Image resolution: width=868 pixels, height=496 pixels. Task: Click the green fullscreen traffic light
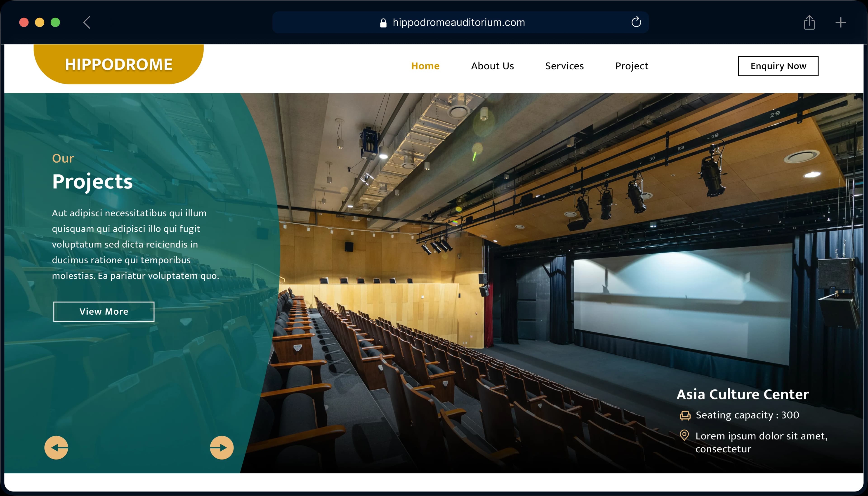click(x=55, y=23)
